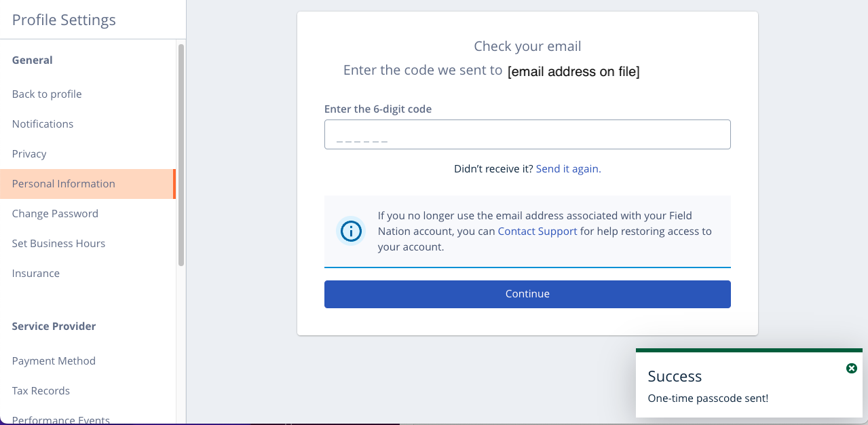Select Change Password in the sidebar
The image size is (868, 425).
click(x=54, y=213)
